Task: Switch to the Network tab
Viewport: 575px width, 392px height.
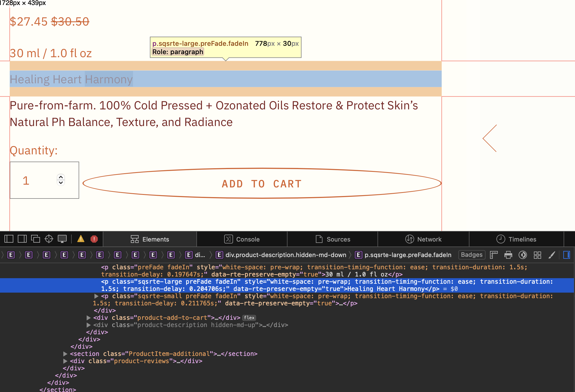Action: coord(424,239)
